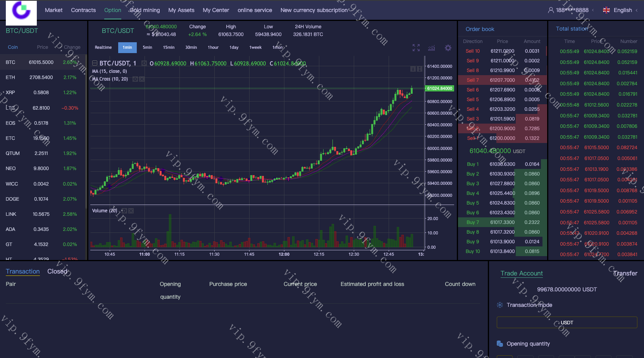
Task: Open Volume indicator settings gear
Action: click(124, 211)
